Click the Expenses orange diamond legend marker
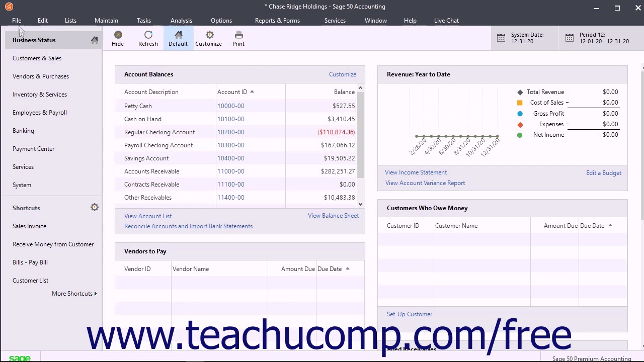 [520, 124]
